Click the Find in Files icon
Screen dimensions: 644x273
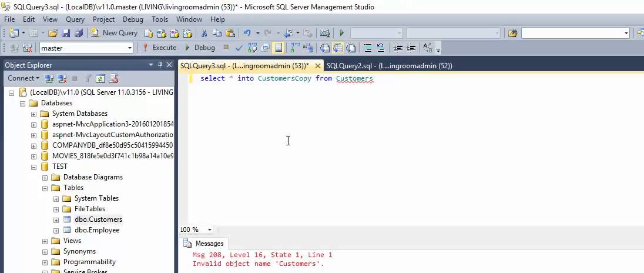click(512, 33)
